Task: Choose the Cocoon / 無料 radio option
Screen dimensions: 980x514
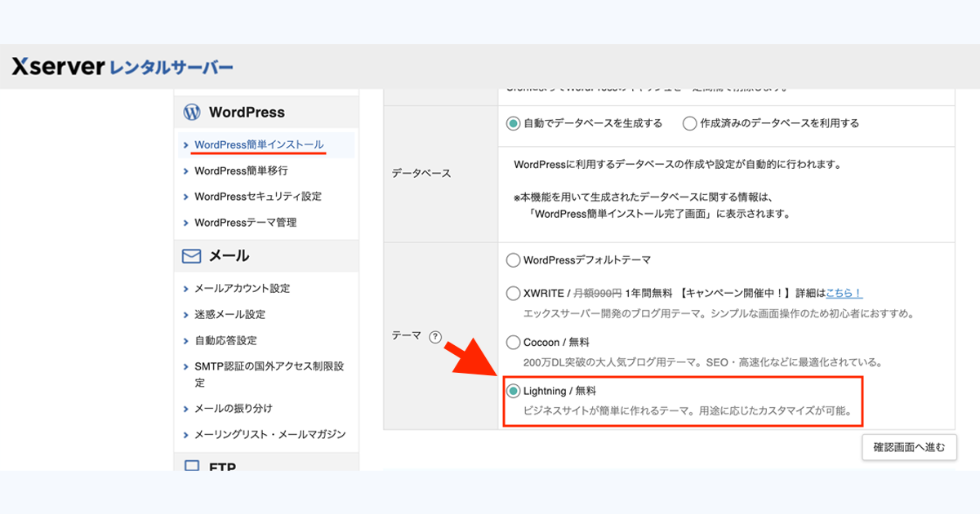Action: [x=513, y=343]
